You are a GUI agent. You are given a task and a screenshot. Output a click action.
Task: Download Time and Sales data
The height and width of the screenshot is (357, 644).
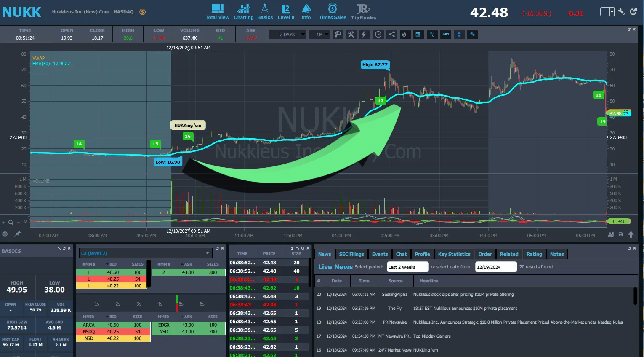tap(292, 248)
